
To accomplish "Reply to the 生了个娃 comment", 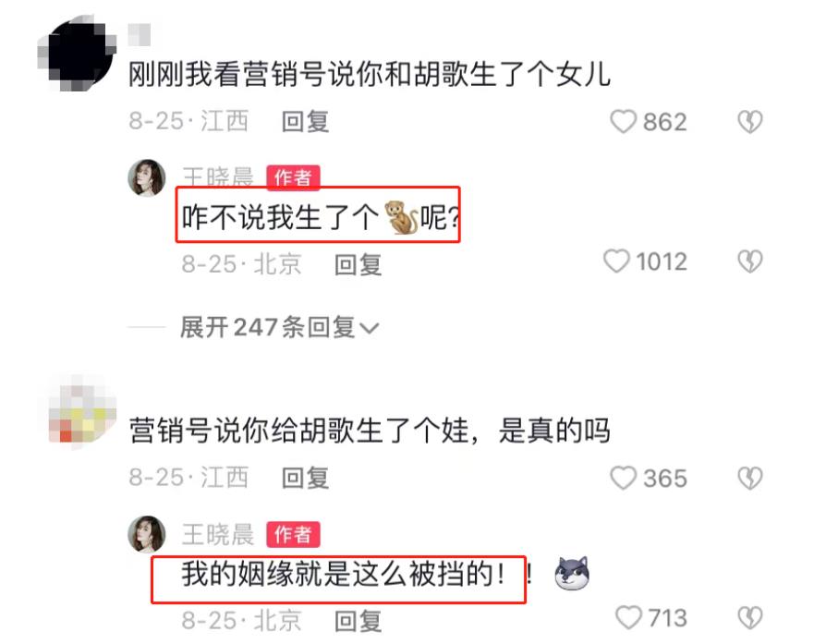I will click(305, 478).
